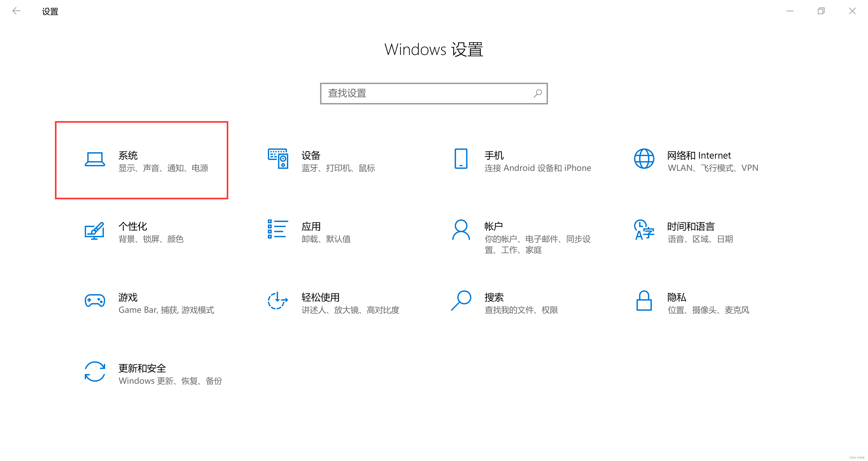Select the 隐私 settings title
This screenshot has width=868, height=461.
click(677, 297)
